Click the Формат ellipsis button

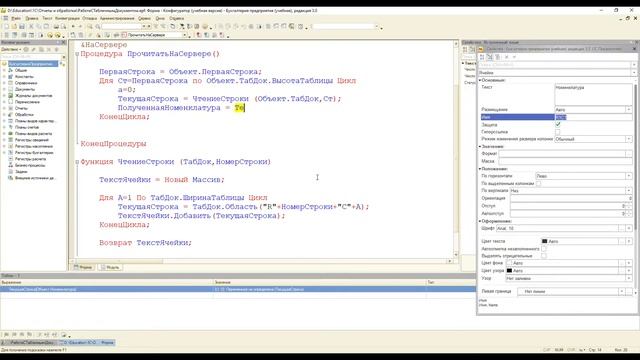[629, 154]
